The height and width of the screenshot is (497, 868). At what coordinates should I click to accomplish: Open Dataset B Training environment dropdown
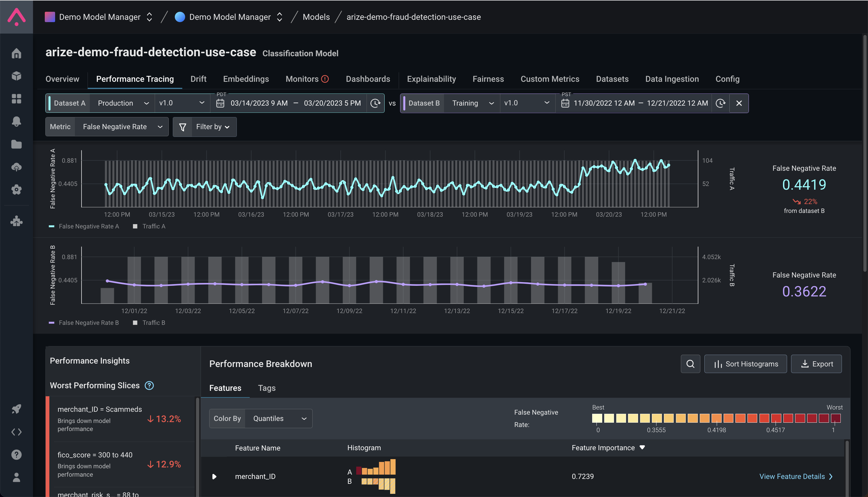pyautogui.click(x=472, y=103)
